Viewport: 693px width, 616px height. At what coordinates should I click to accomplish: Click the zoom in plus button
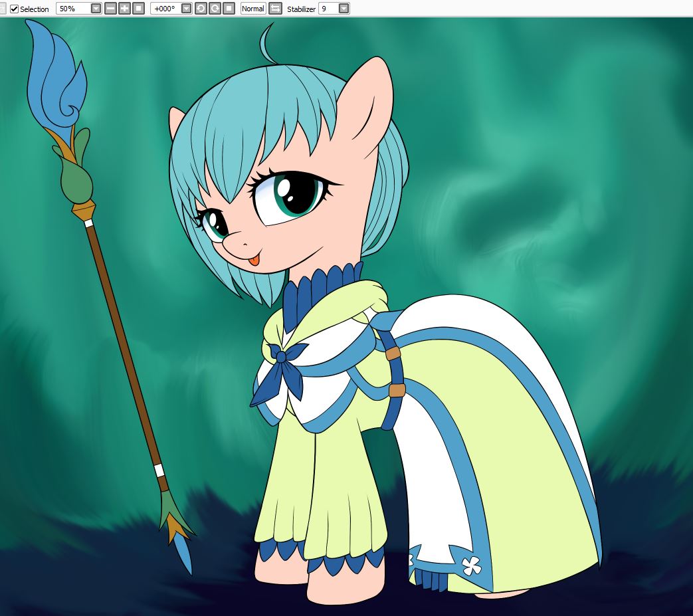click(x=125, y=9)
